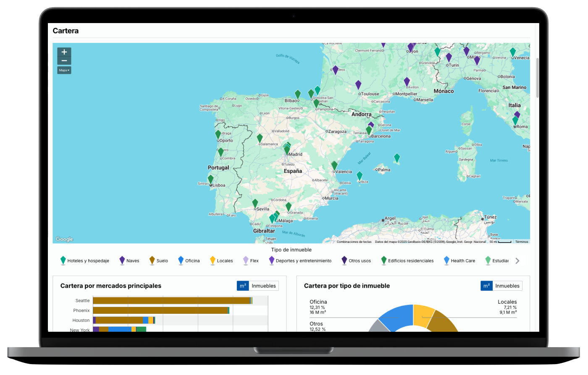Open the Mapa type dropdown
Viewport: 588px width, 375px height.
tap(64, 70)
